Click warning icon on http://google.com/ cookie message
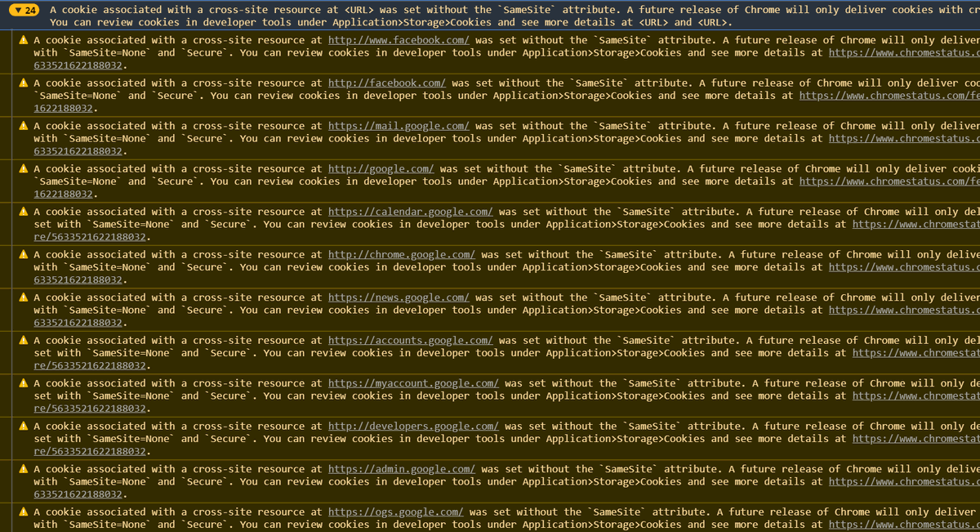This screenshot has width=980, height=532. [x=24, y=169]
